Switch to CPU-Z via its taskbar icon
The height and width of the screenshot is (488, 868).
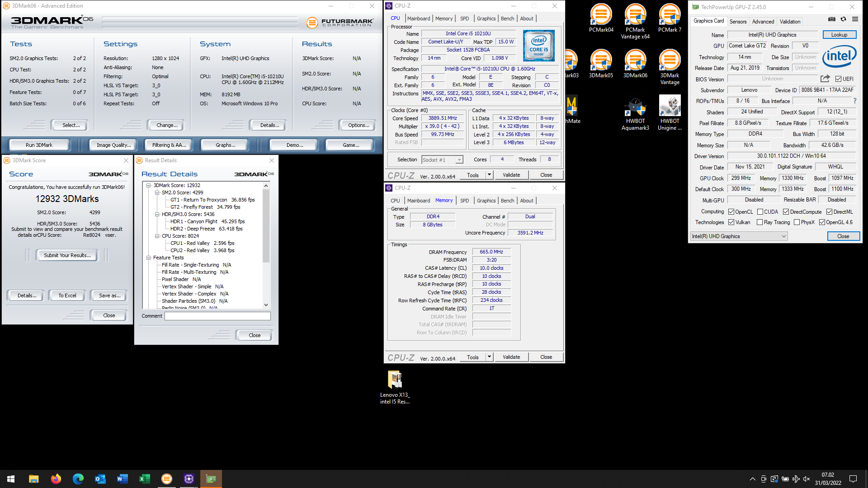189,479
